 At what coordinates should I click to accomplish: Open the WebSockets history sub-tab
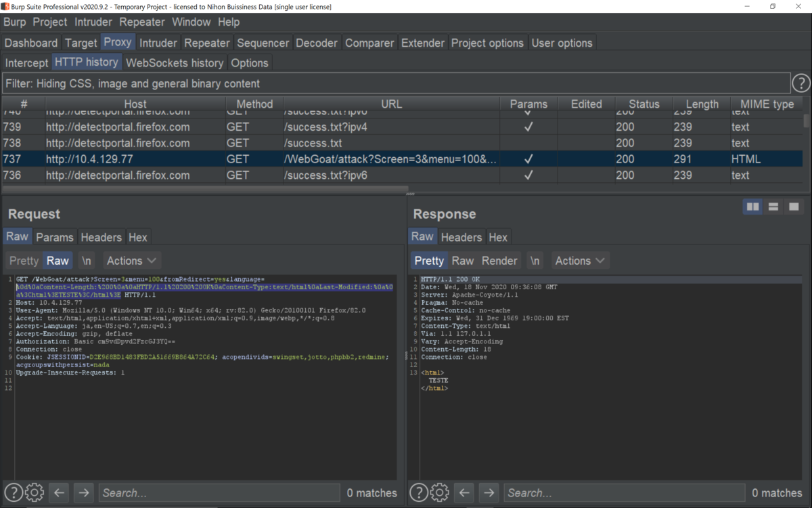coord(175,63)
